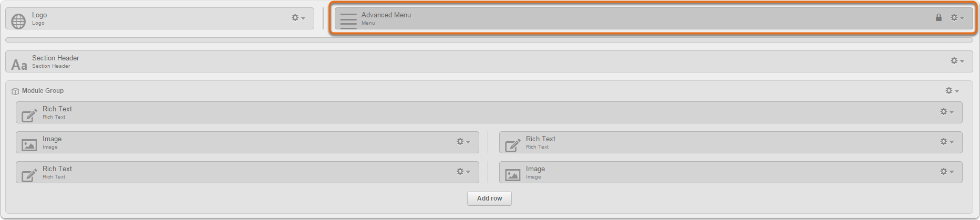Click the globe icon of Logo module
Image resolution: width=980 pixels, height=220 pixels.
[18, 21]
